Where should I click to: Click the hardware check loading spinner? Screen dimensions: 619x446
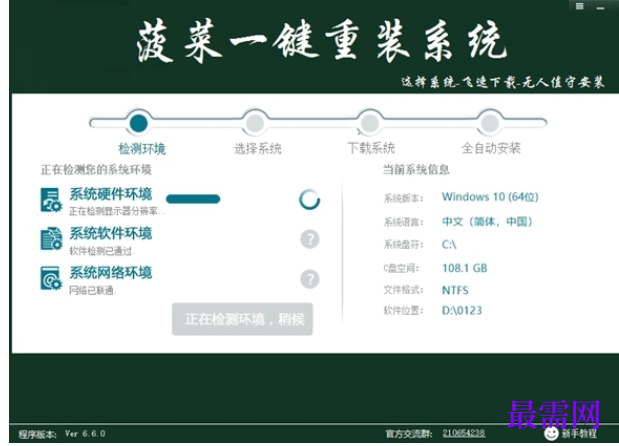pyautogui.click(x=310, y=199)
